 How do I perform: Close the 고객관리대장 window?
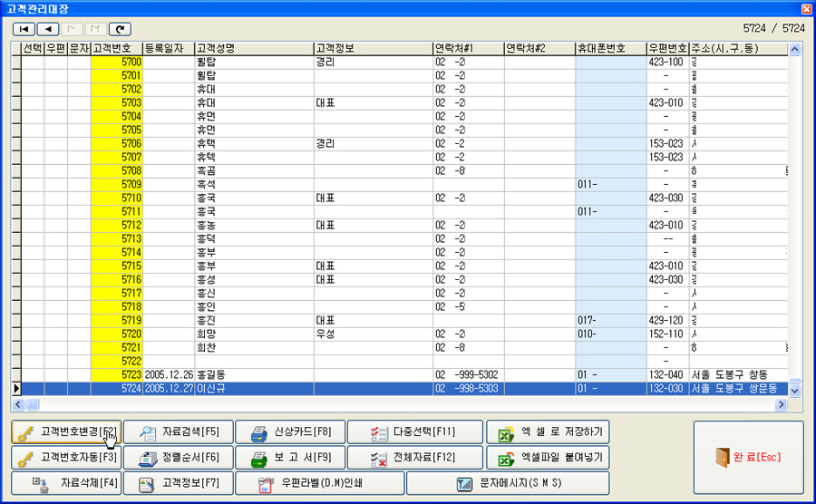click(x=807, y=8)
